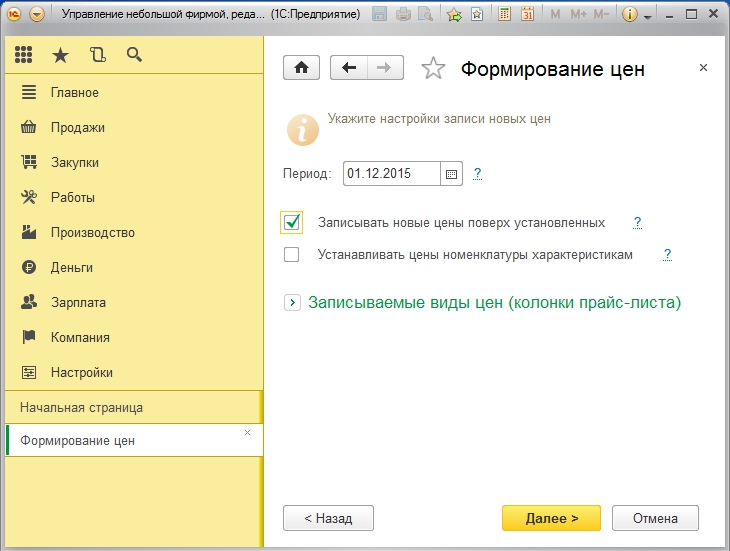Open the Компания section

tap(134, 337)
